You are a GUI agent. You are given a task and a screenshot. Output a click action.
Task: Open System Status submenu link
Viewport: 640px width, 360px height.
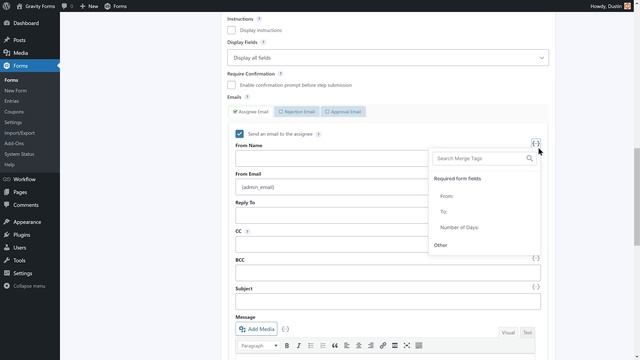click(x=19, y=154)
